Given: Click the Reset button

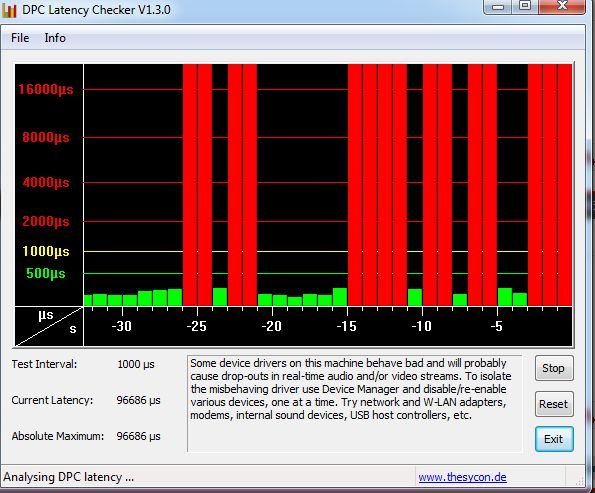Looking at the screenshot, I should point(554,404).
